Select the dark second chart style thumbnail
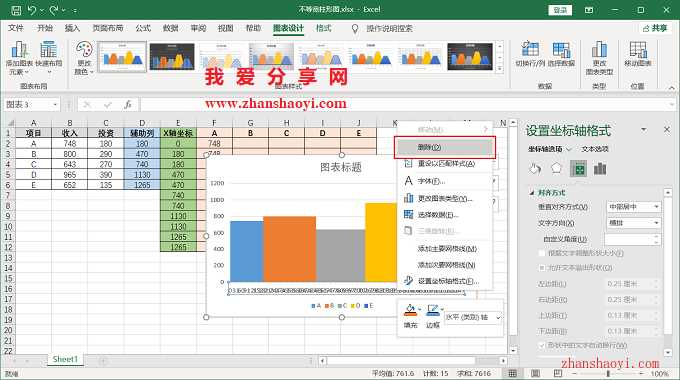The image size is (680, 380). click(172, 56)
